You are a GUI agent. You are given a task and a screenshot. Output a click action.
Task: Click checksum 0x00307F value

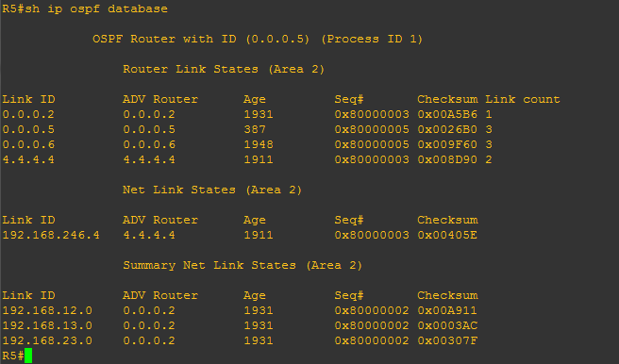pyautogui.click(x=447, y=340)
